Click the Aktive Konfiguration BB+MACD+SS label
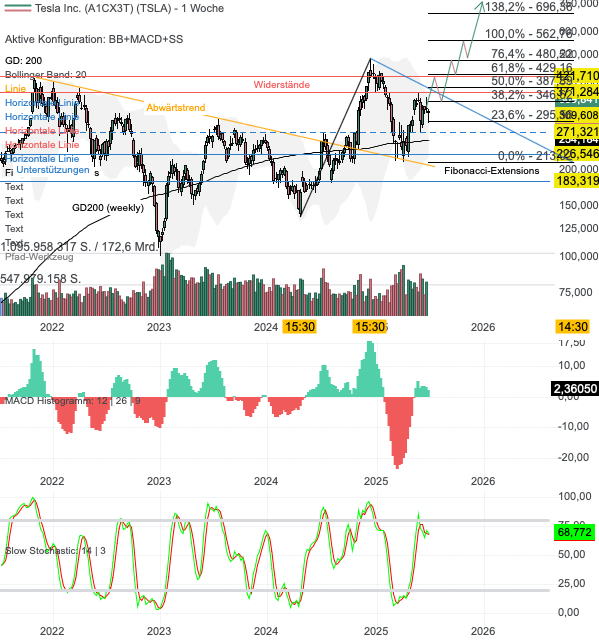The height and width of the screenshot is (640, 599). (94, 39)
